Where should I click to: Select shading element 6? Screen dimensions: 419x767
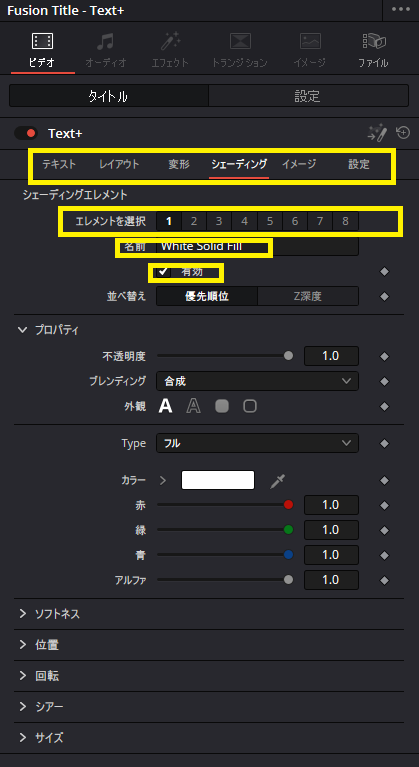295,221
